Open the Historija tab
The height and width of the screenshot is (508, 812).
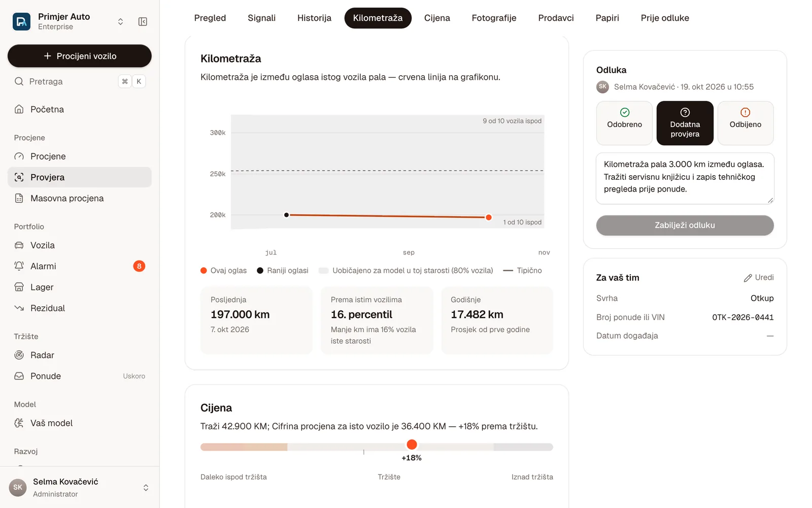tap(314, 18)
